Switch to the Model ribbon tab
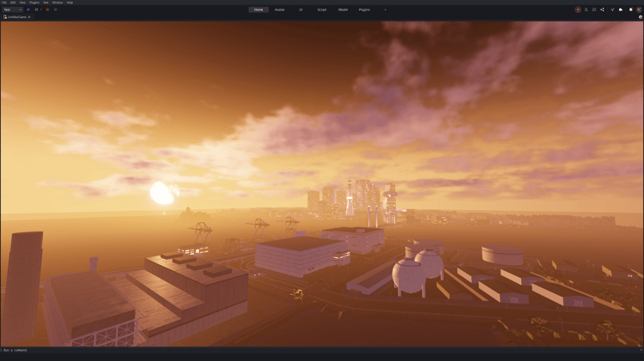The height and width of the screenshot is (361, 644). pyautogui.click(x=343, y=9)
